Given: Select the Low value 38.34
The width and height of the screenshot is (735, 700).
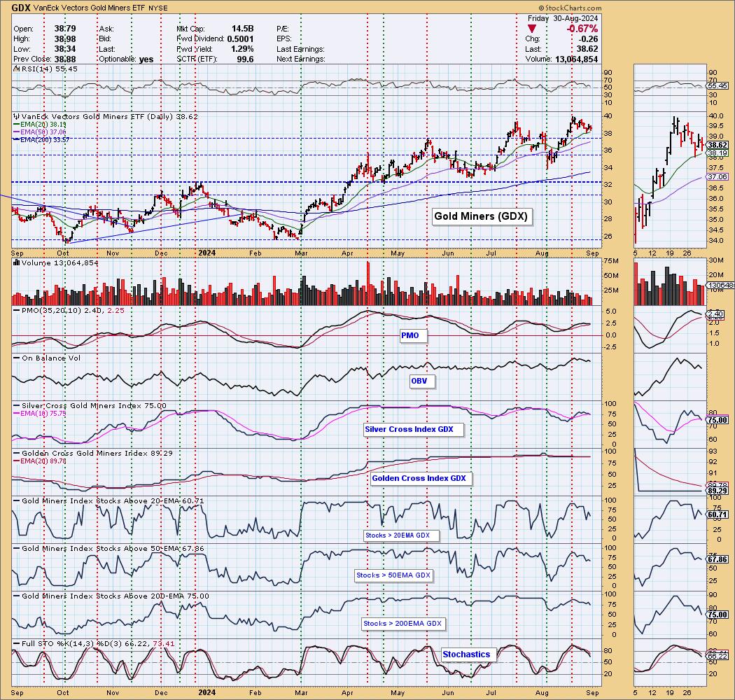Looking at the screenshot, I should pyautogui.click(x=64, y=49).
